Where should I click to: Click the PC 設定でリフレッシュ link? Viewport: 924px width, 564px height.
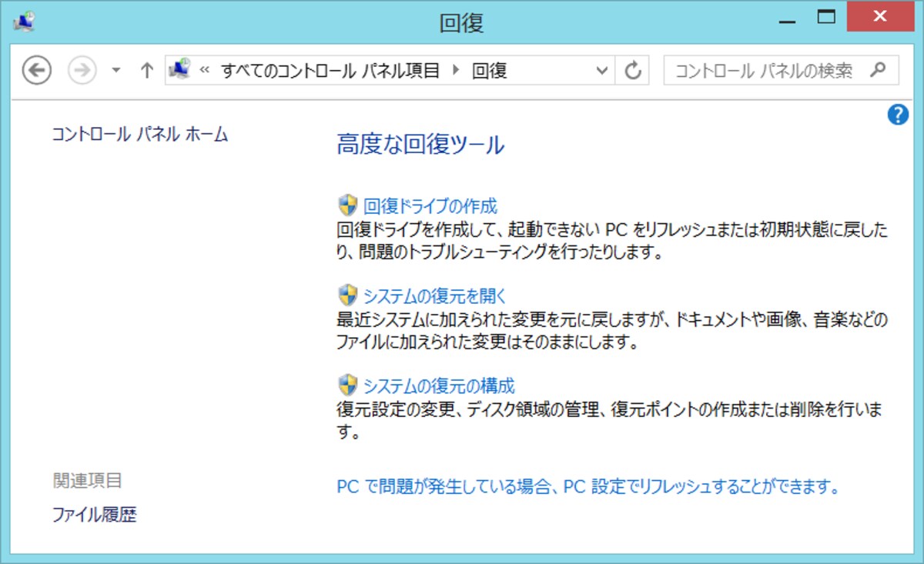click(588, 487)
